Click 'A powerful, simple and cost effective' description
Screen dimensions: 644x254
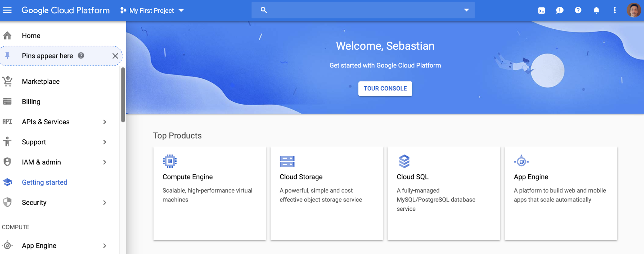pos(321,195)
